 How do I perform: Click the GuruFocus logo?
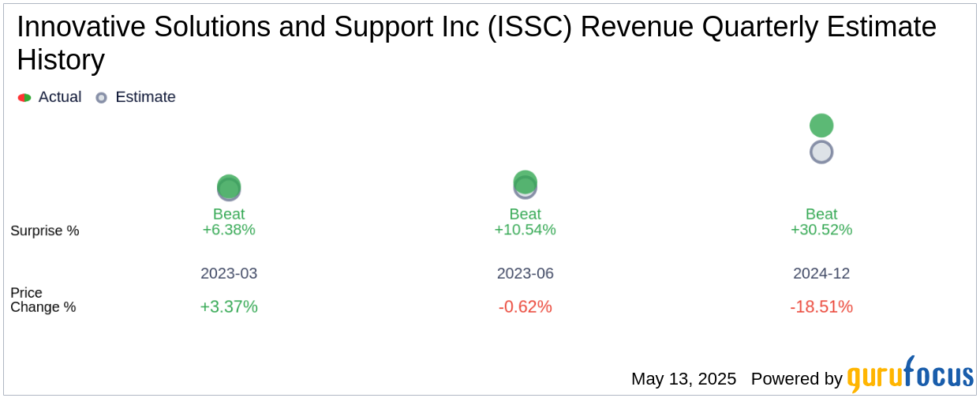pyautogui.click(x=911, y=374)
